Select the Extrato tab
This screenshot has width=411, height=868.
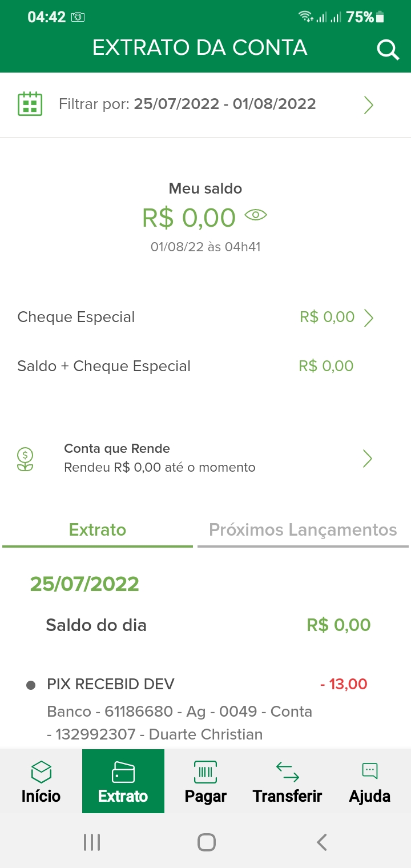98,530
